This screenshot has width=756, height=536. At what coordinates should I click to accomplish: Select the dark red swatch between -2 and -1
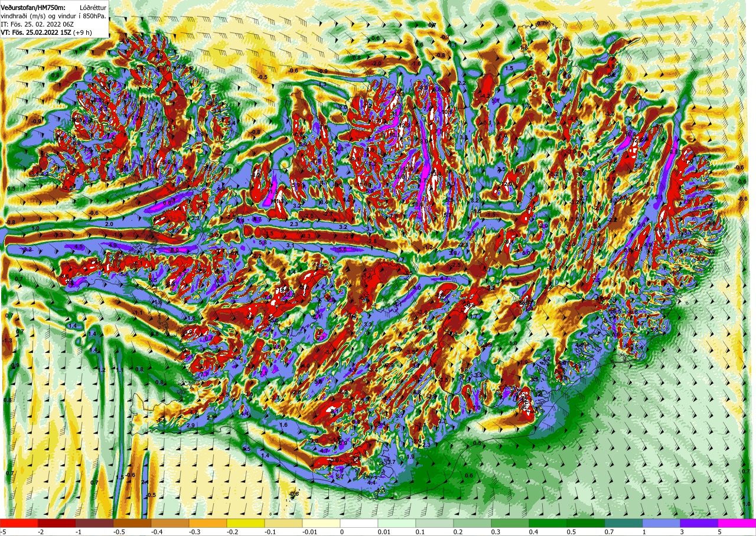pos(57,523)
